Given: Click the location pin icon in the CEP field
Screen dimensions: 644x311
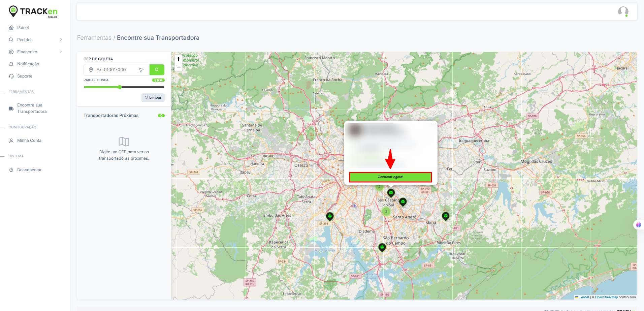Looking at the screenshot, I should coord(91,70).
